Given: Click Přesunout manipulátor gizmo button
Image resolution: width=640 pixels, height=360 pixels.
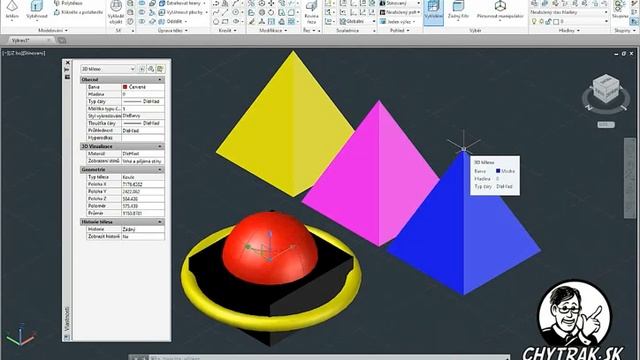Looking at the screenshot, I should click(500, 10).
